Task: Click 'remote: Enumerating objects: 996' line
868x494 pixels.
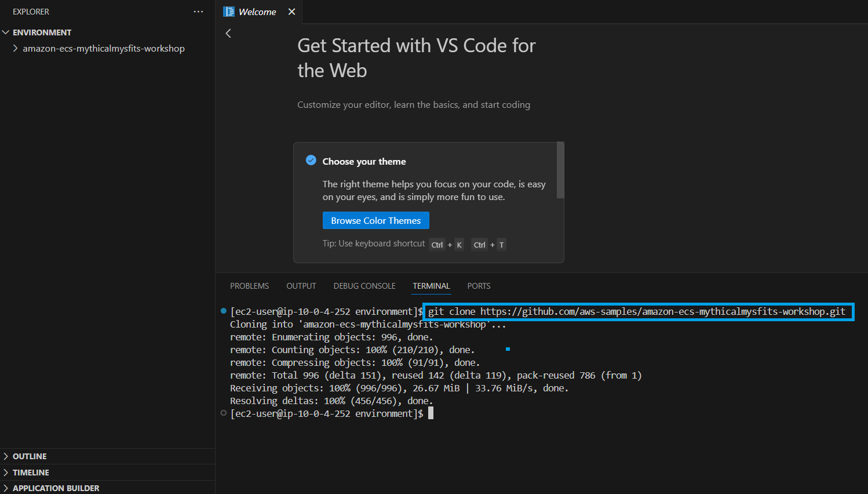Action: [x=331, y=337]
